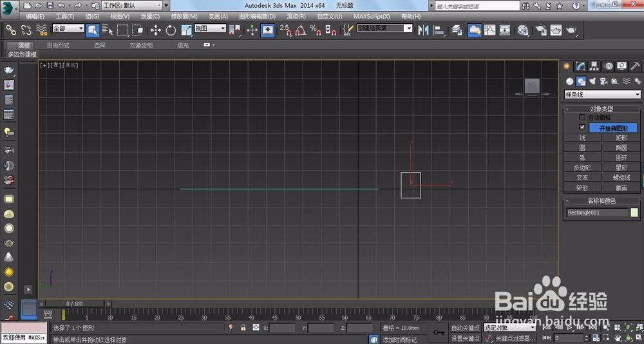644x344 pixels.
Task: Toggle Spinner Snap
Action: coord(330,30)
